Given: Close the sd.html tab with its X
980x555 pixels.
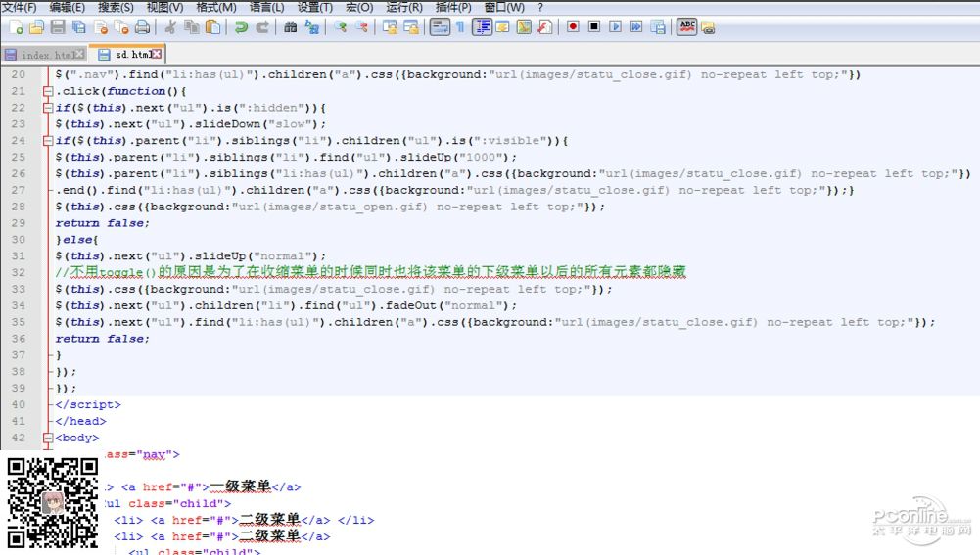Looking at the screenshot, I should click(x=157, y=55).
